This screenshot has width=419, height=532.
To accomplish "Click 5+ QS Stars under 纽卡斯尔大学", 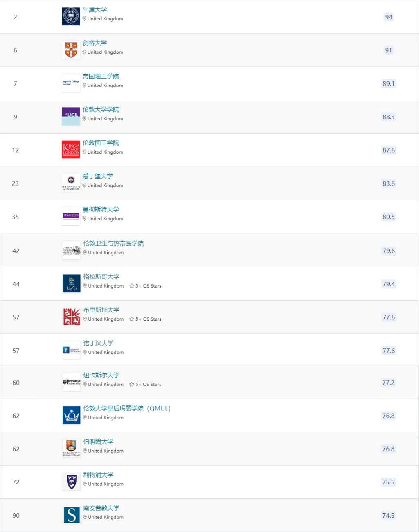I will pyautogui.click(x=145, y=385).
